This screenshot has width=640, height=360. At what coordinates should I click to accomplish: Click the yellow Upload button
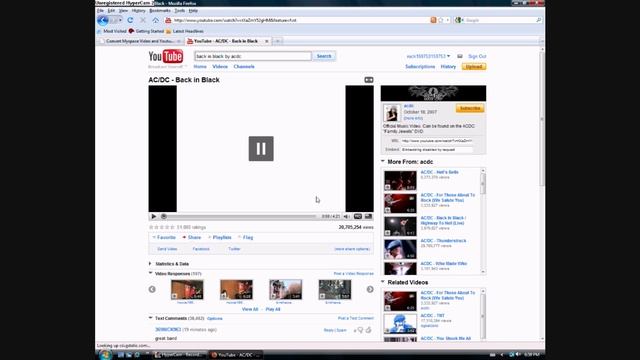click(474, 67)
